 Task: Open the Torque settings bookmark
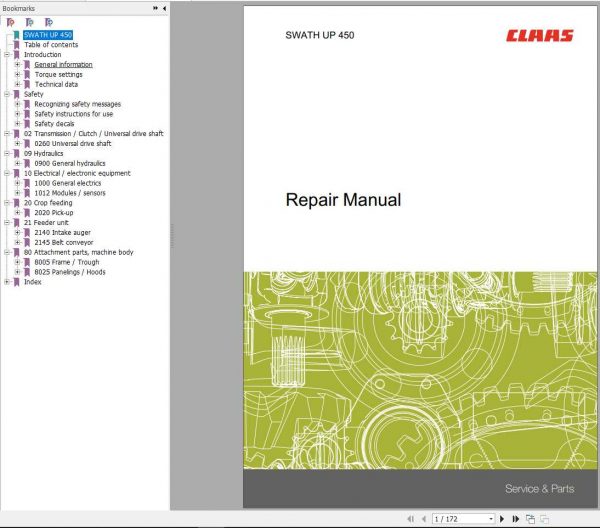click(x=59, y=75)
